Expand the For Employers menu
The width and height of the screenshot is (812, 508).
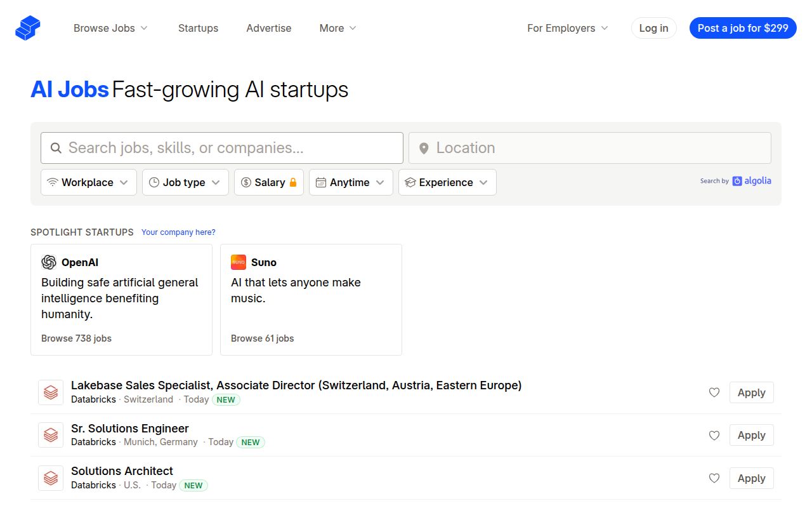pyautogui.click(x=568, y=28)
